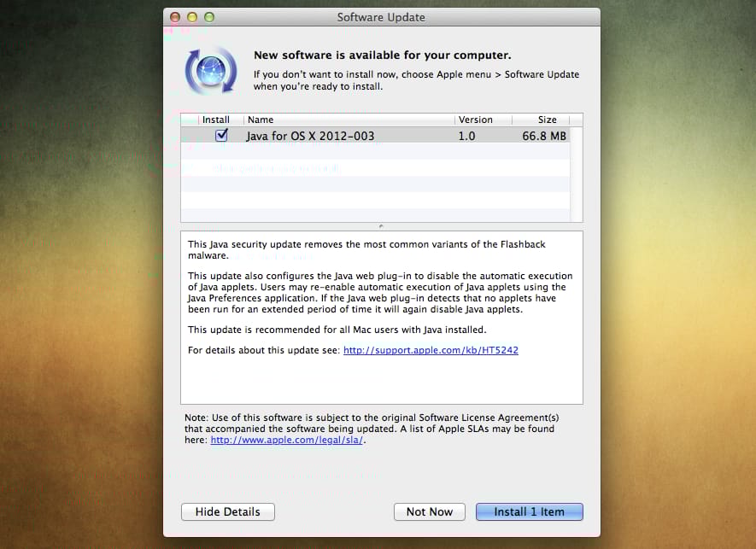756x549 pixels.
Task: Close the Software Update window
Action: (x=175, y=17)
